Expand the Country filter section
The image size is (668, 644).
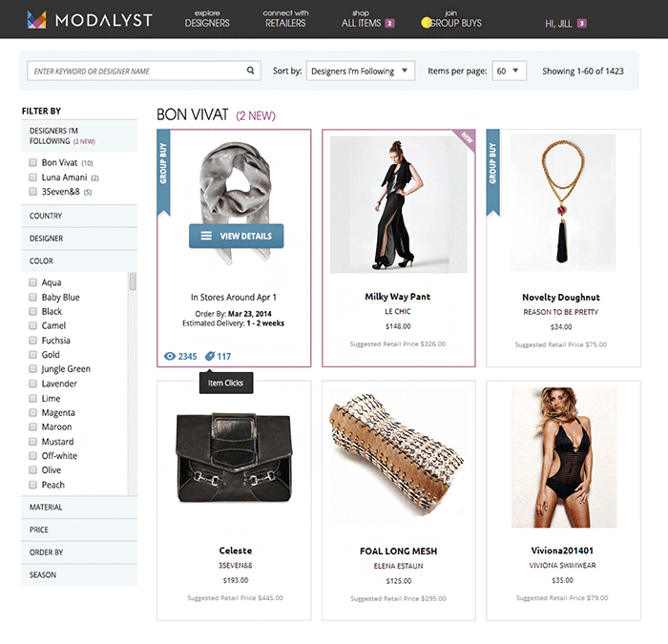tap(79, 216)
